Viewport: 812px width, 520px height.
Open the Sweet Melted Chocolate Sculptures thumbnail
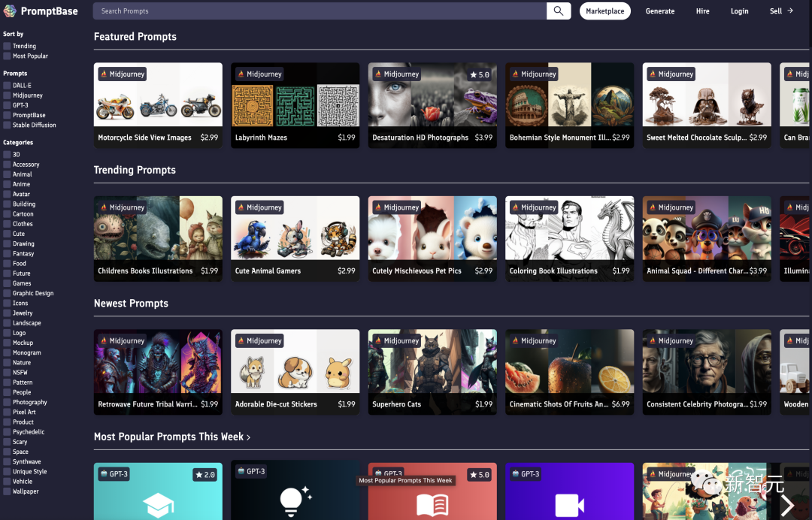[x=707, y=95]
